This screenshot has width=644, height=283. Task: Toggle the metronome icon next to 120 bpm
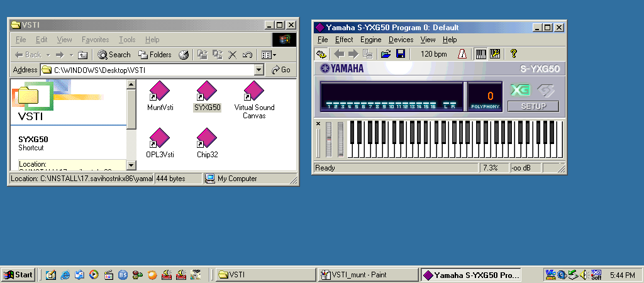tap(462, 54)
